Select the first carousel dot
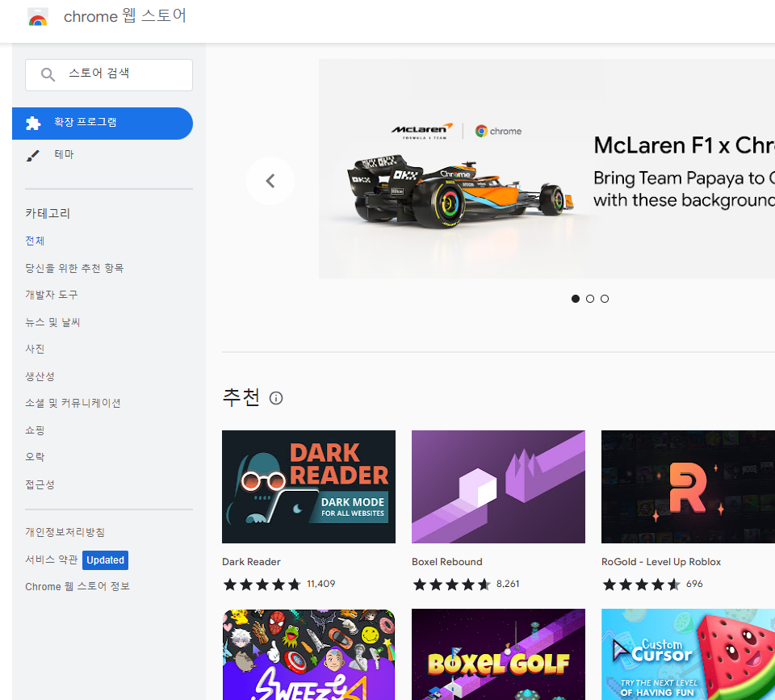Screen dimensions: 775x700 [576, 299]
